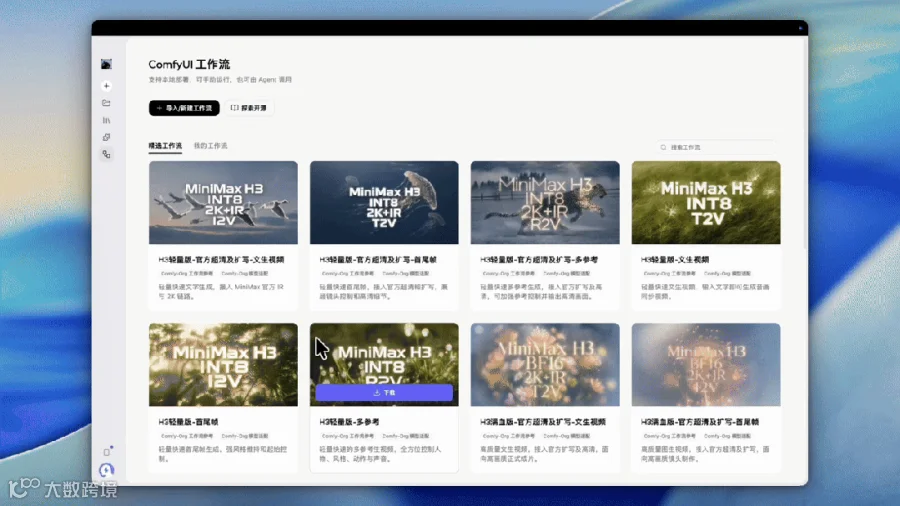Click the ComfyUI 工作流 page heading

pyautogui.click(x=189, y=64)
